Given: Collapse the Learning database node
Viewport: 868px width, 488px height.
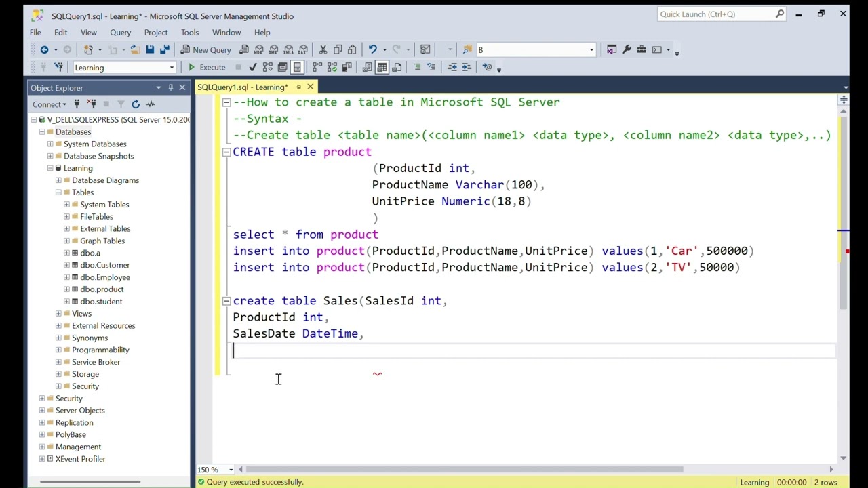Looking at the screenshot, I should pos(50,168).
